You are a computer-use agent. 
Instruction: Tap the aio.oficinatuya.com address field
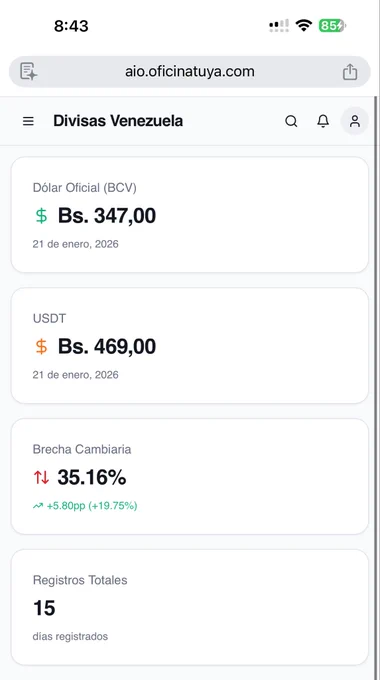[190, 72]
